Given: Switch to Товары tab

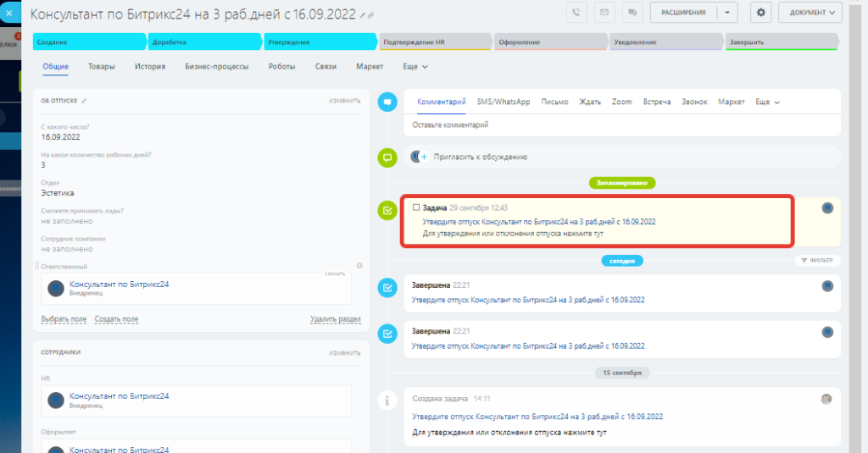Looking at the screenshot, I should [x=102, y=66].
